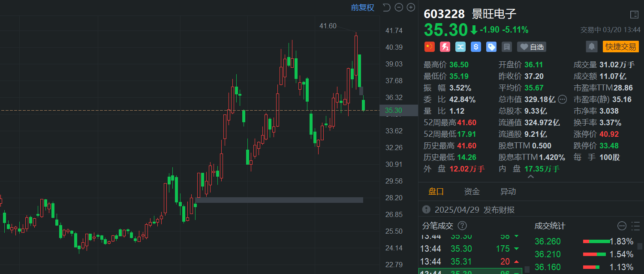
Task: Switch to the 盘口 tab
Action: click(436, 192)
